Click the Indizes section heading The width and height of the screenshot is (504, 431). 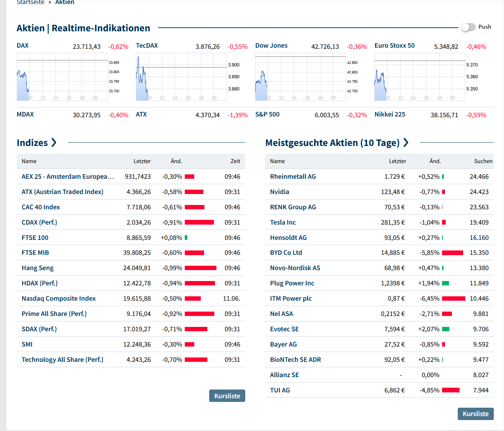32,143
